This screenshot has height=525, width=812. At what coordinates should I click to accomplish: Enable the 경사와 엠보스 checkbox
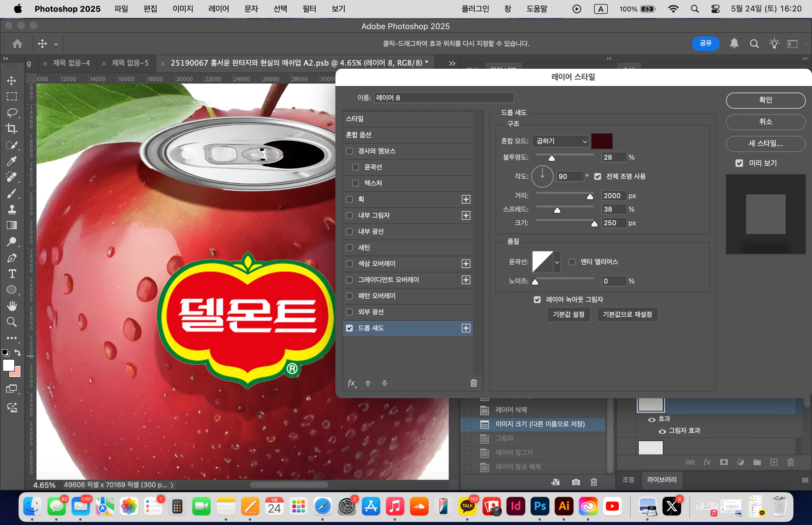coord(349,151)
